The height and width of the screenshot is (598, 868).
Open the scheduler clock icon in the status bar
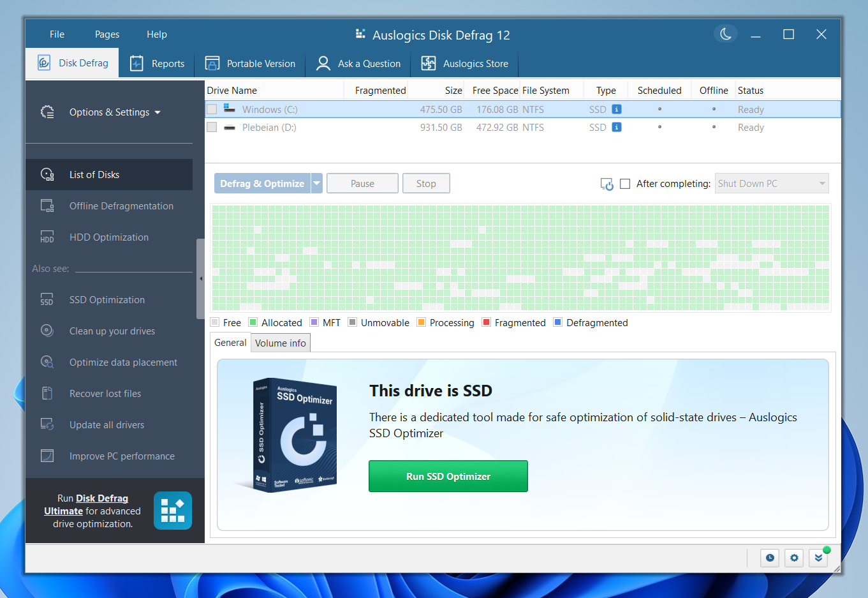(770, 558)
